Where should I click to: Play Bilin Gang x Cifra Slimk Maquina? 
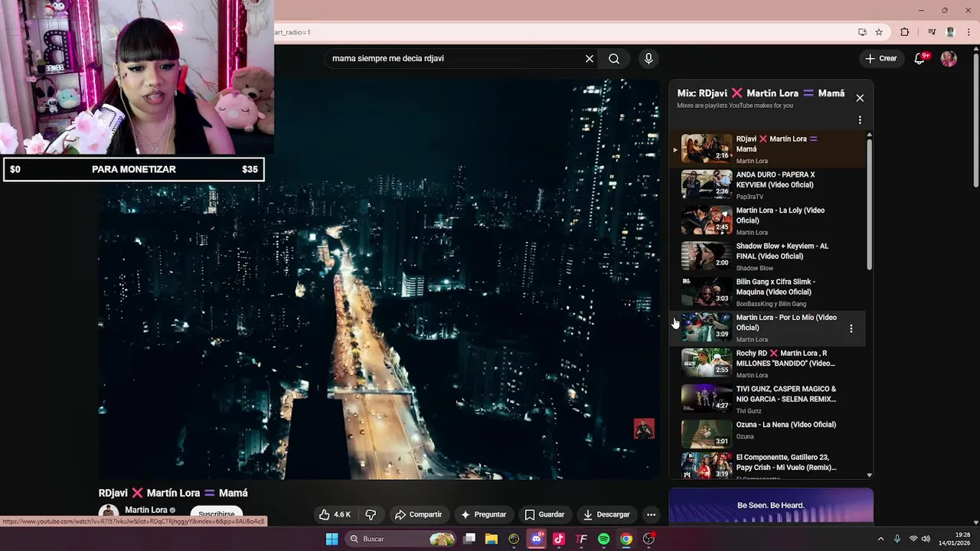(x=769, y=292)
